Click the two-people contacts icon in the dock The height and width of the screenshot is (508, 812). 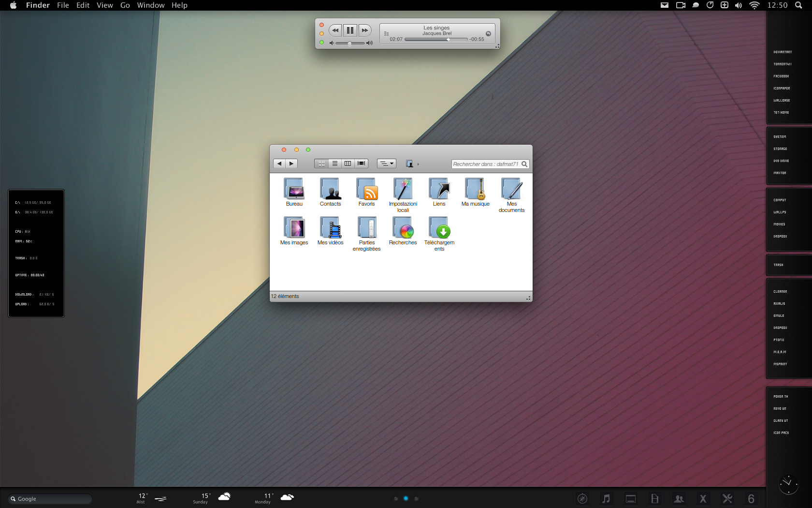coord(679,499)
